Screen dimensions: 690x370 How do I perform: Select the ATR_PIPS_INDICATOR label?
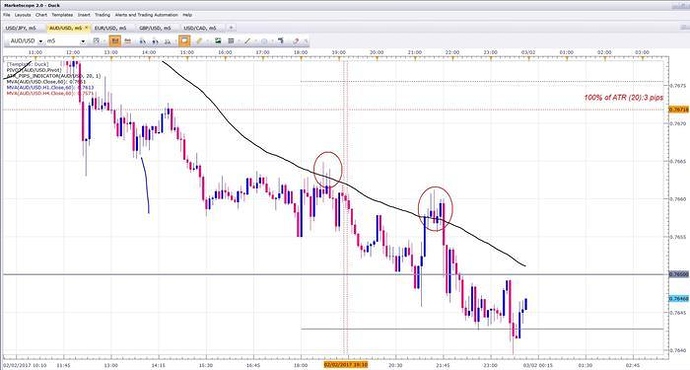tap(53, 76)
